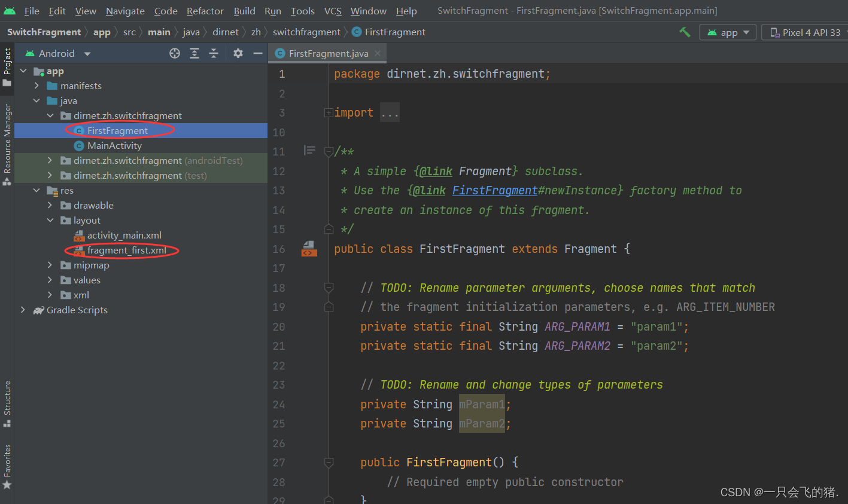Viewport: 848px width, 504px height.
Task: Click the FirstFragment link in Javadoc
Action: (x=495, y=190)
